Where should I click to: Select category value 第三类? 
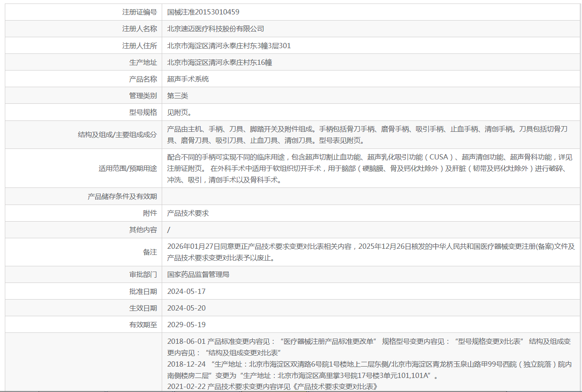coord(177,95)
